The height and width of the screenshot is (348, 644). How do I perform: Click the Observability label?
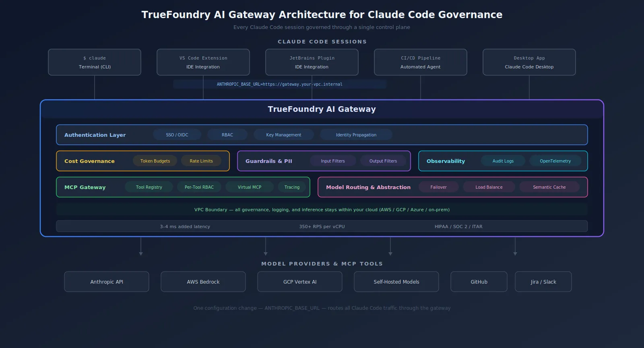point(446,161)
